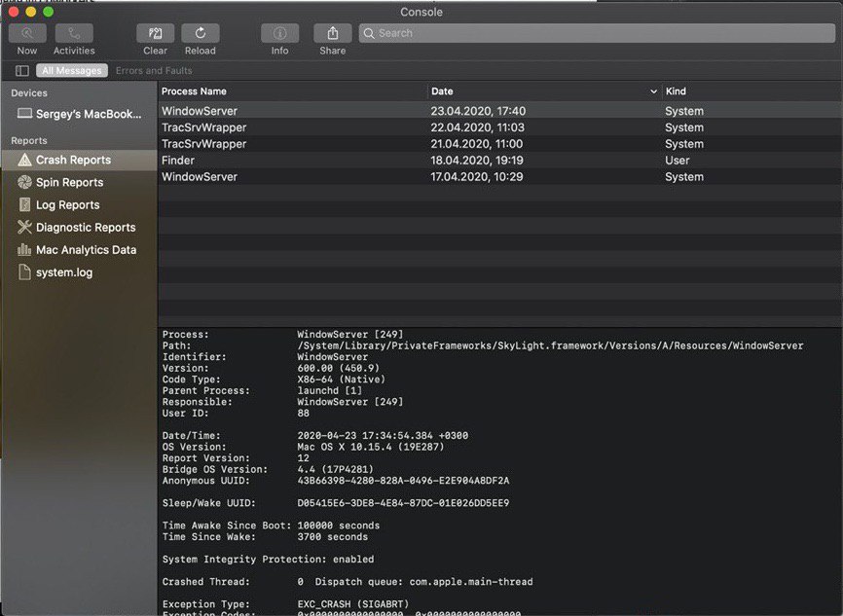843x616 pixels.
Task: Open Crash Reports in sidebar
Action: click(x=79, y=161)
